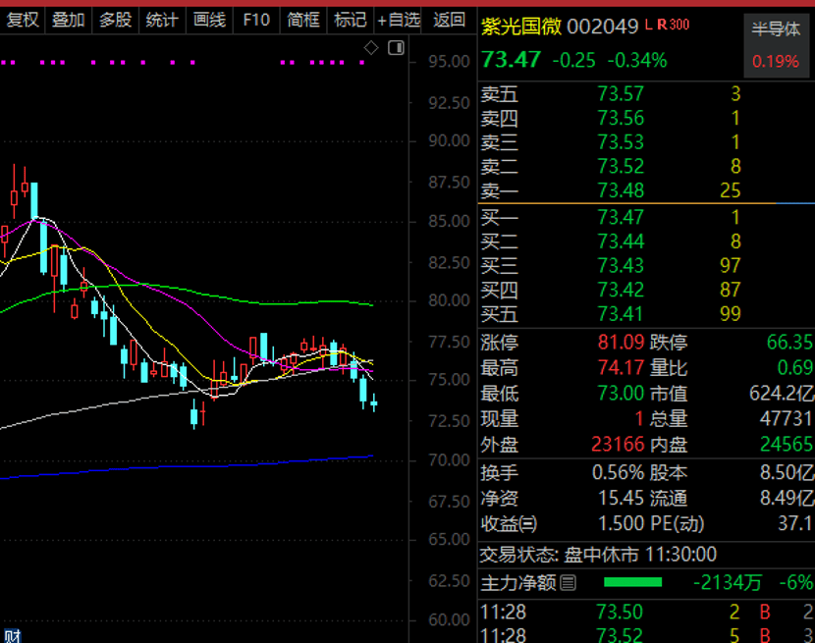The width and height of the screenshot is (815, 644).
Task: Click the 交易状态 status line
Action: pos(598,555)
